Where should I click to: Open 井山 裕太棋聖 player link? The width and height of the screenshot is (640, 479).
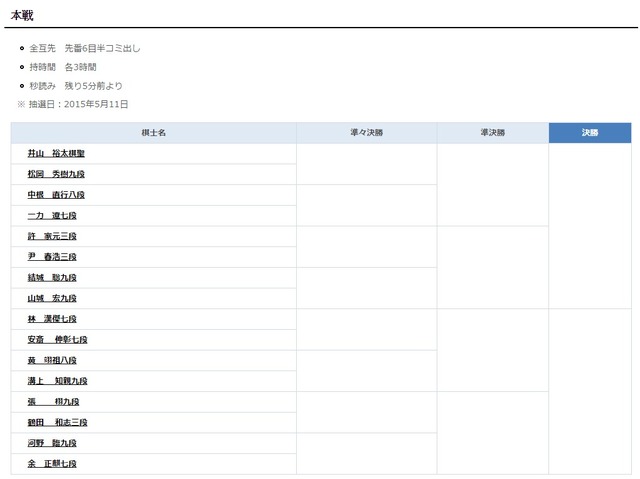(x=56, y=153)
